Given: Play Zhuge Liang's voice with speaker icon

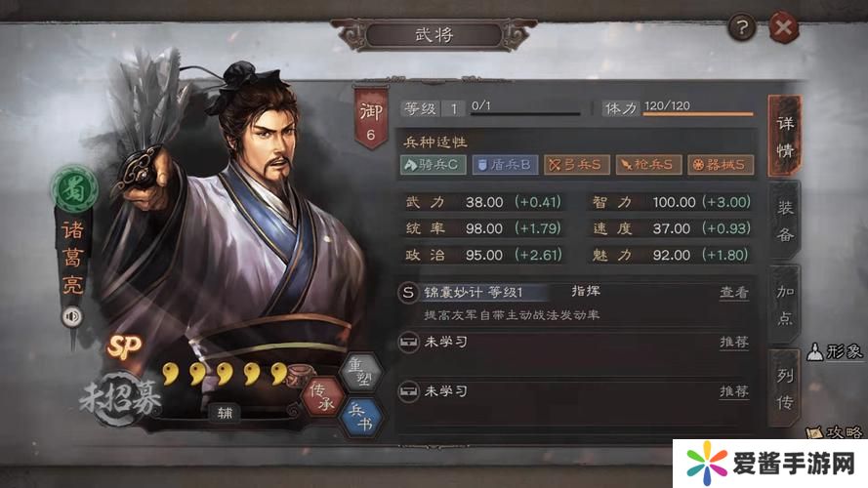Looking at the screenshot, I should point(72,316).
